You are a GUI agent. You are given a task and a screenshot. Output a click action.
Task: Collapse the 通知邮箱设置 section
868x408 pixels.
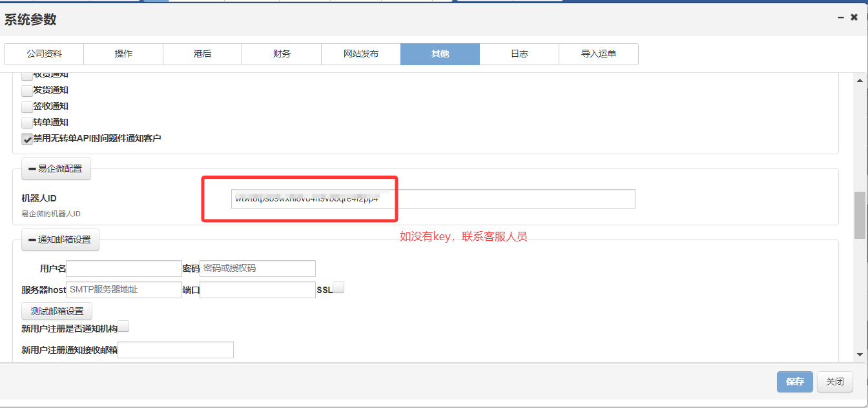point(60,240)
